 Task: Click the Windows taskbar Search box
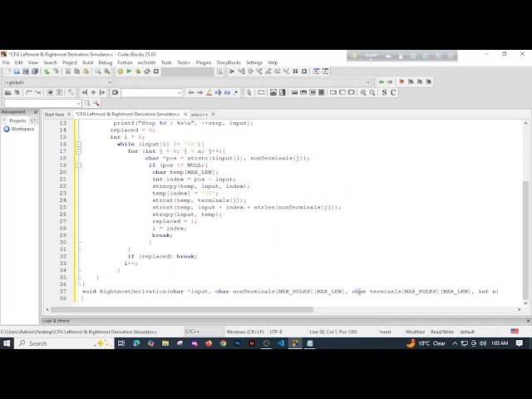63,343
